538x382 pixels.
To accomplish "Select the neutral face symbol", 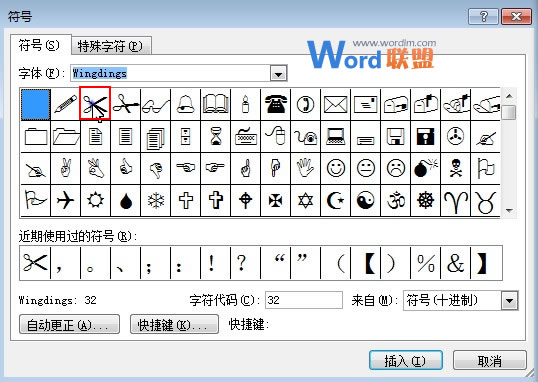I will tap(365, 169).
